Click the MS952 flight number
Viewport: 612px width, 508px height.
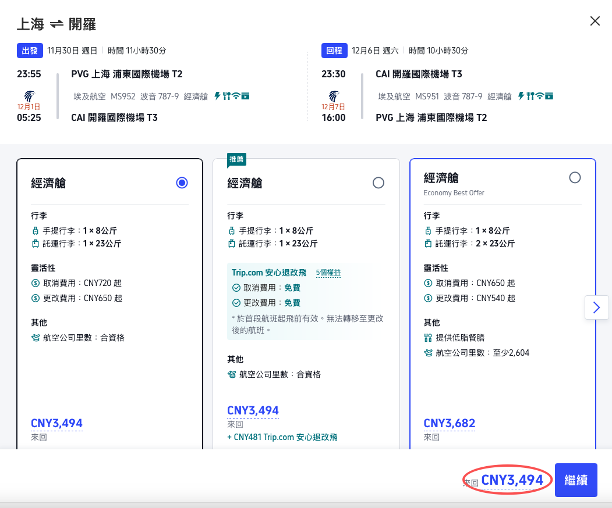123,96
